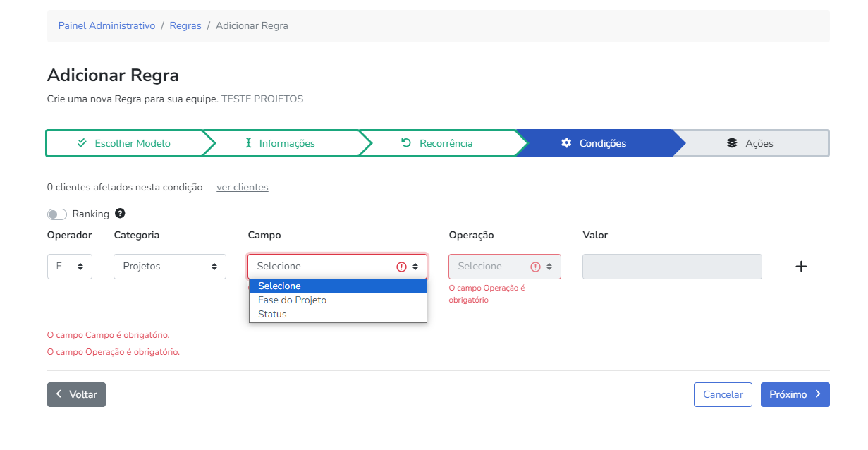Screen dimensions: 868x450
Task: Click the Cancelar button
Action: (x=723, y=394)
